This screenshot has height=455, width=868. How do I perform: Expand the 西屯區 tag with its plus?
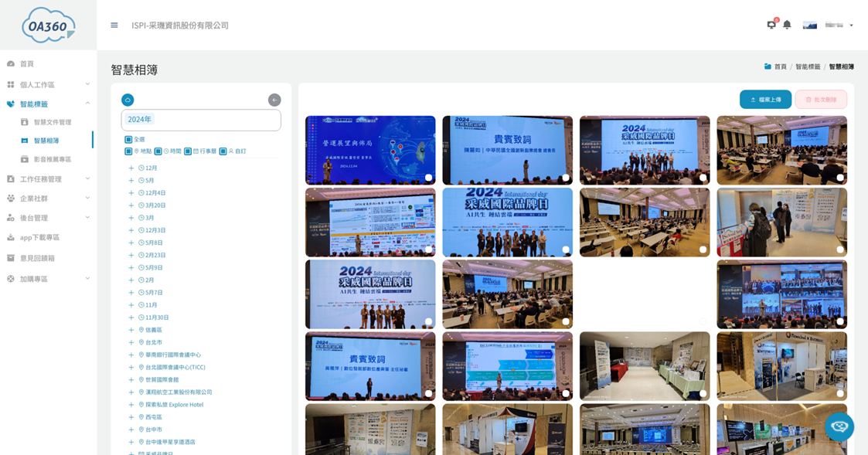pyautogui.click(x=131, y=417)
